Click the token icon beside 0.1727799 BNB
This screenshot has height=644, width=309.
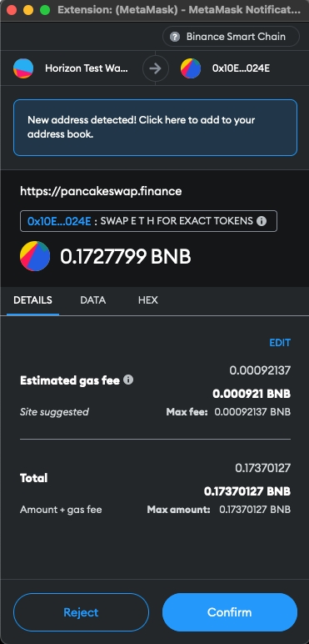point(35,256)
